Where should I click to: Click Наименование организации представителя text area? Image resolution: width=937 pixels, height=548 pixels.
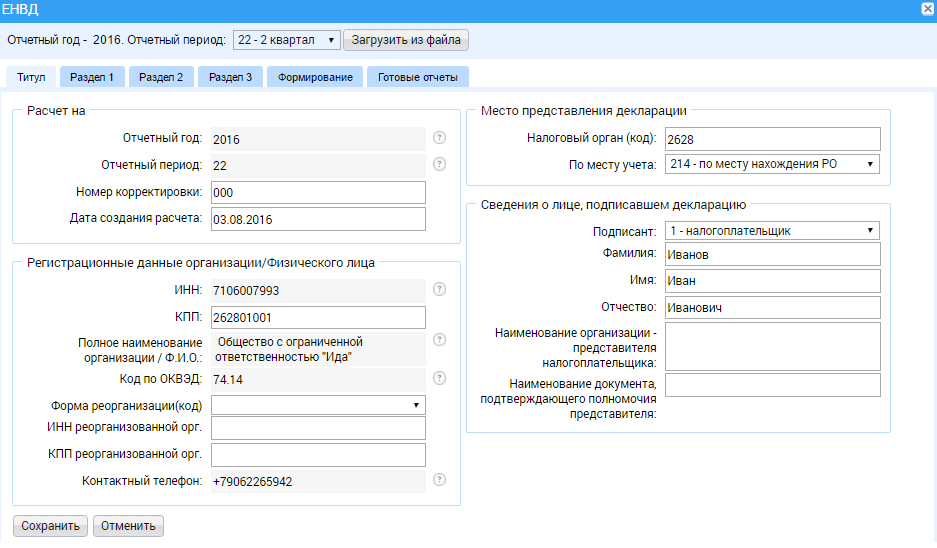pyautogui.click(x=773, y=347)
